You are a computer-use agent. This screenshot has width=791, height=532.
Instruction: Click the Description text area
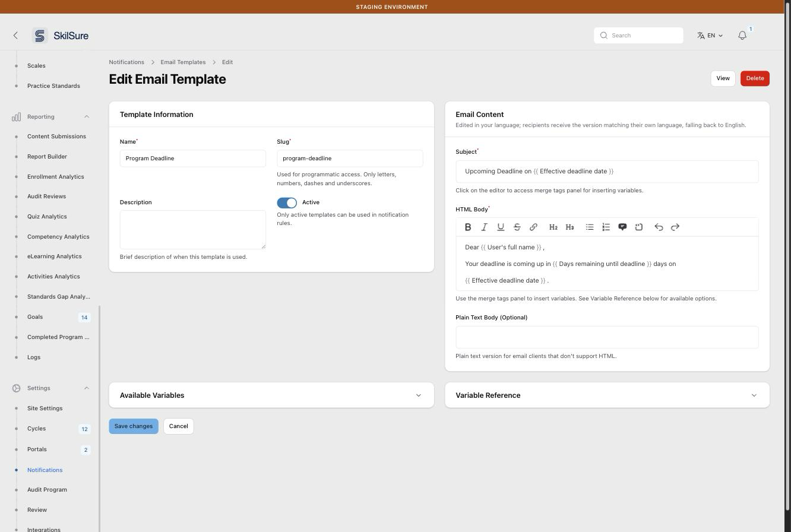193,230
